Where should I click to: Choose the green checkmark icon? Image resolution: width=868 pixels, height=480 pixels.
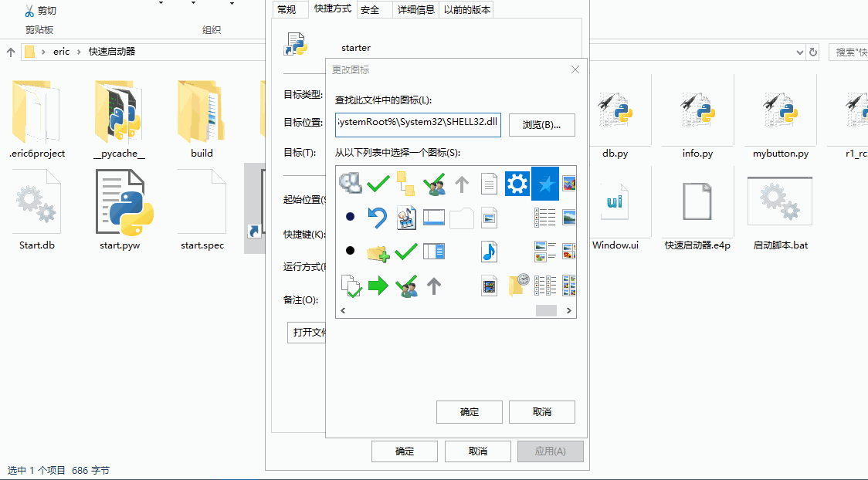point(378,184)
